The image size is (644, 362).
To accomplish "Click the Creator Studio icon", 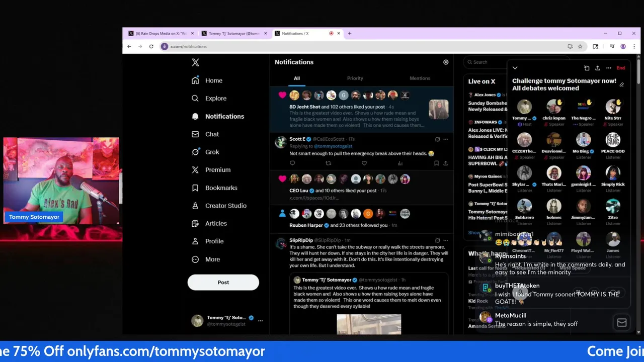I will [x=195, y=206].
